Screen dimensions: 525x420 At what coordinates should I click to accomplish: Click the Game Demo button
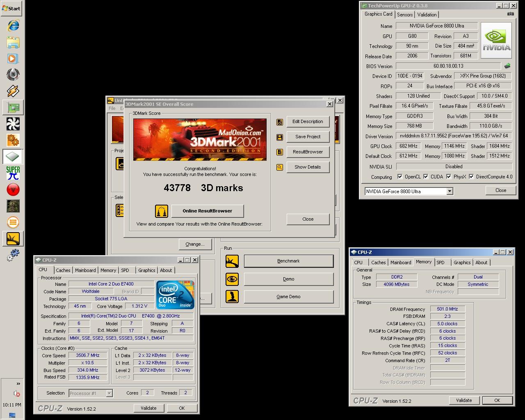[x=289, y=297]
